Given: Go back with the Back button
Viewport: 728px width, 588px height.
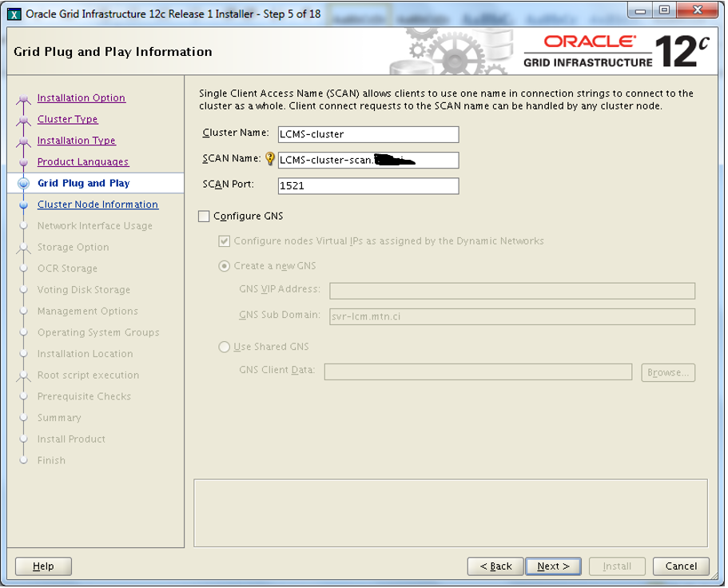Looking at the screenshot, I should coord(495,567).
